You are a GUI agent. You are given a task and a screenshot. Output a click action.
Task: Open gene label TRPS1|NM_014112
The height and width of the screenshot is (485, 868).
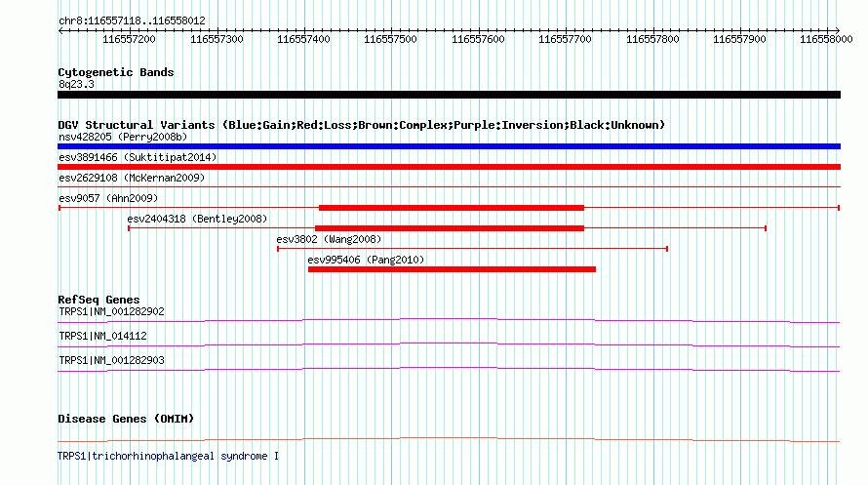click(102, 336)
